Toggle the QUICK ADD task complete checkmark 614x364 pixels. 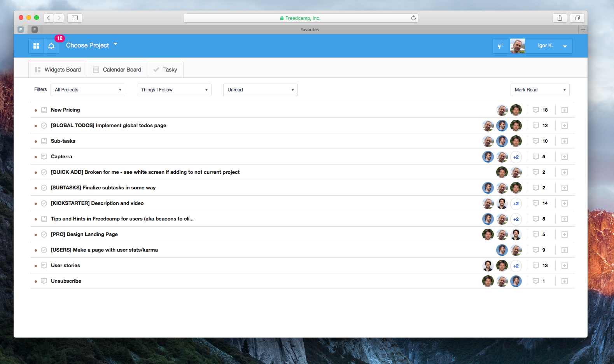click(x=44, y=172)
